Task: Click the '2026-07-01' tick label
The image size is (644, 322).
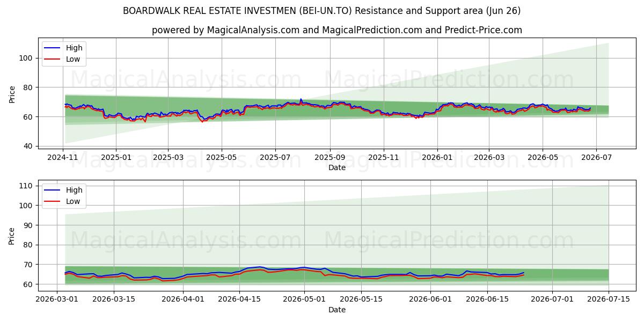Action: (x=552, y=299)
